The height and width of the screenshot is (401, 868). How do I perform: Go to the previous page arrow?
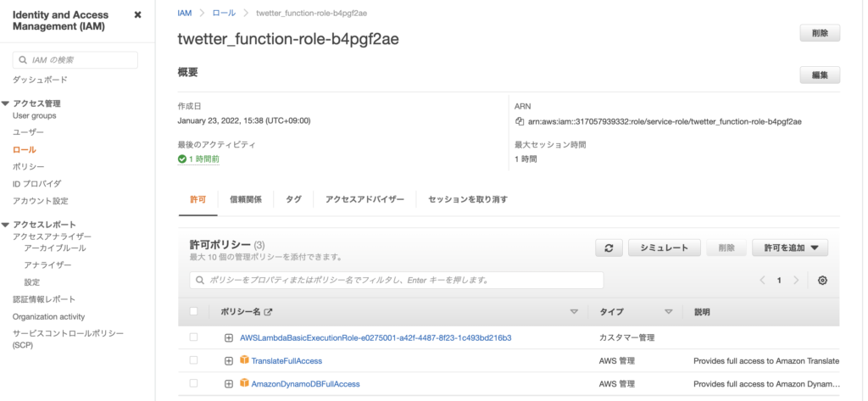click(x=762, y=281)
